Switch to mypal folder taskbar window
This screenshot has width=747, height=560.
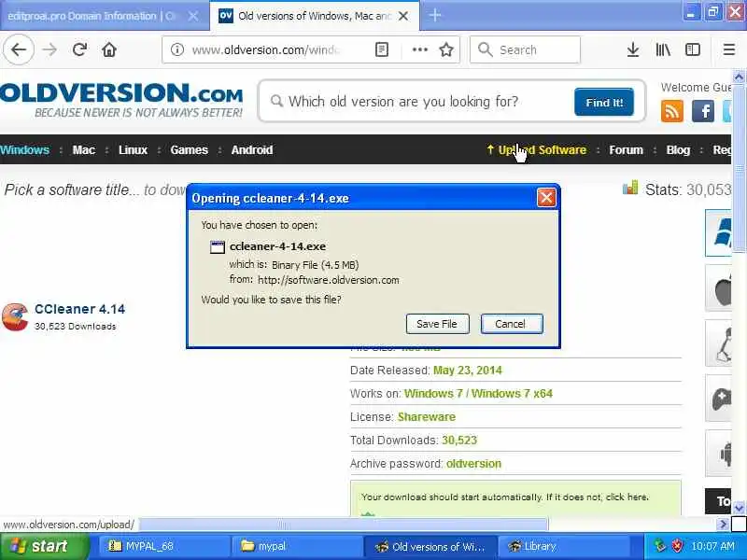coord(297,546)
